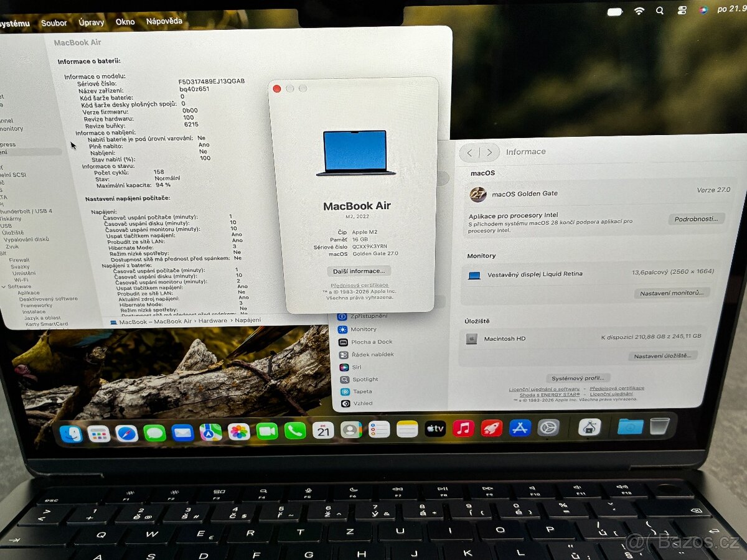Open Předpisová certifikace link in About window
The height and width of the screenshot is (560, 747).
tap(359, 285)
